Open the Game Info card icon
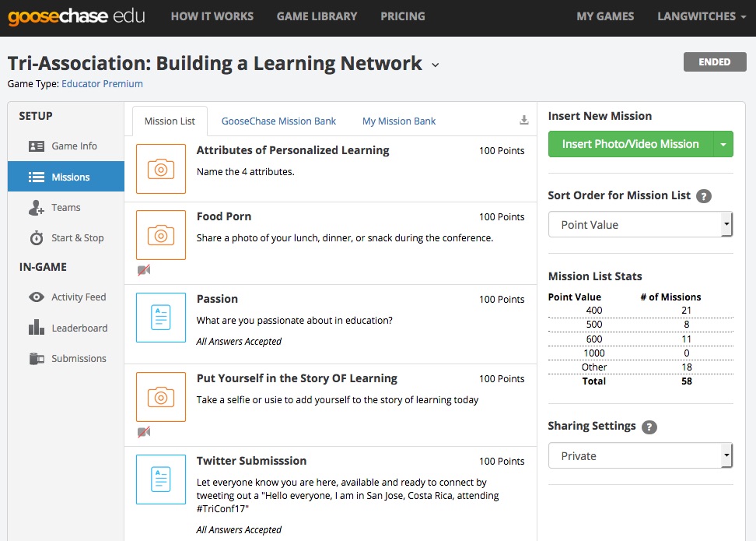 point(37,146)
